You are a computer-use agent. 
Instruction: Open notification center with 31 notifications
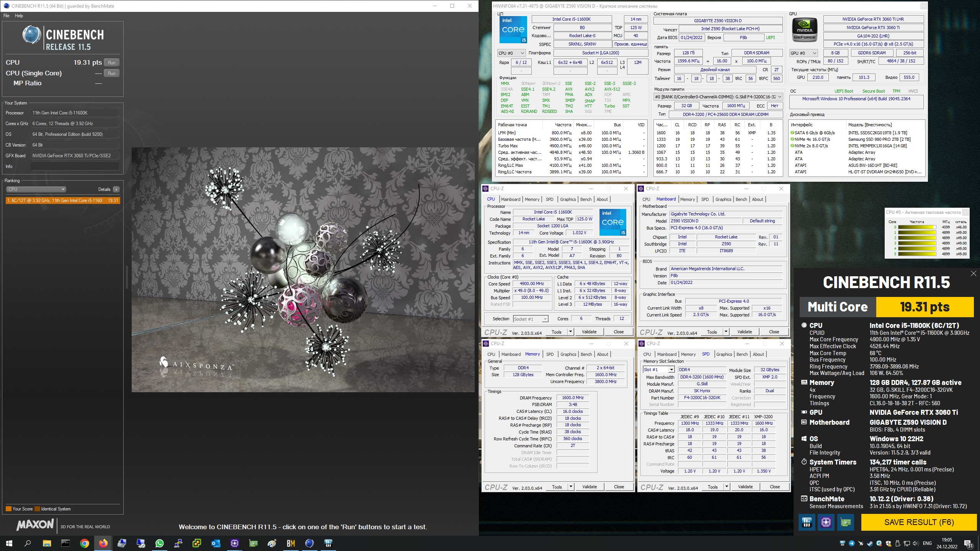click(x=969, y=544)
